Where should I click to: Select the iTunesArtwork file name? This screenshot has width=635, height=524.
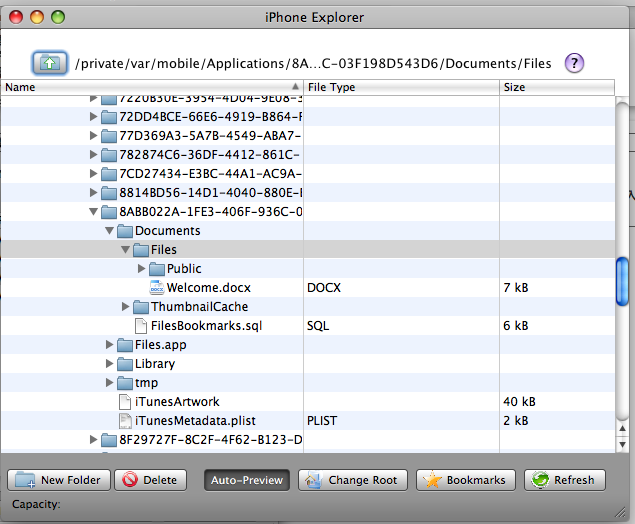tap(177, 402)
